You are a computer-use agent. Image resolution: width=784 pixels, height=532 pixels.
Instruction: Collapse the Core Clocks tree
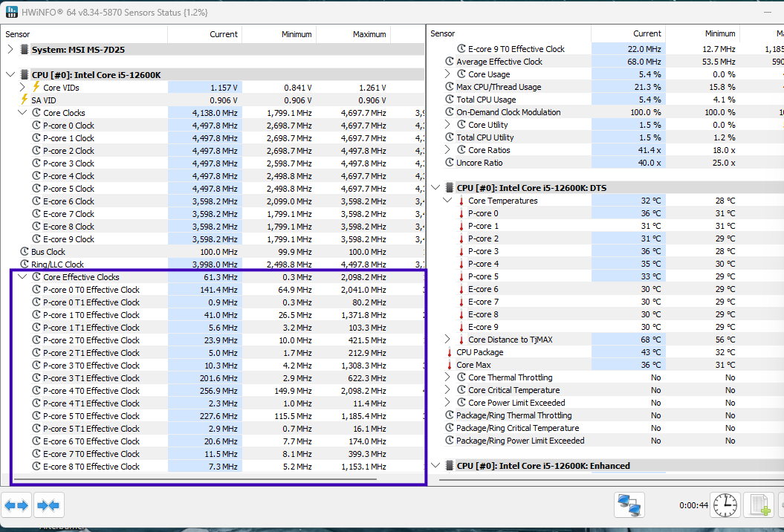click(x=22, y=112)
